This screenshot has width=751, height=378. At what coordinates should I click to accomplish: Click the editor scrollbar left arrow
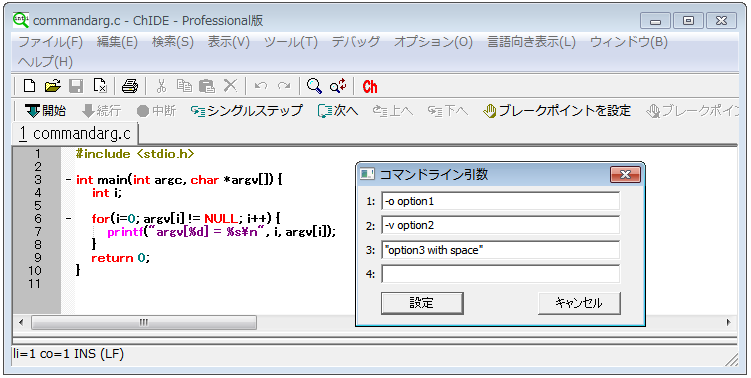(x=21, y=322)
